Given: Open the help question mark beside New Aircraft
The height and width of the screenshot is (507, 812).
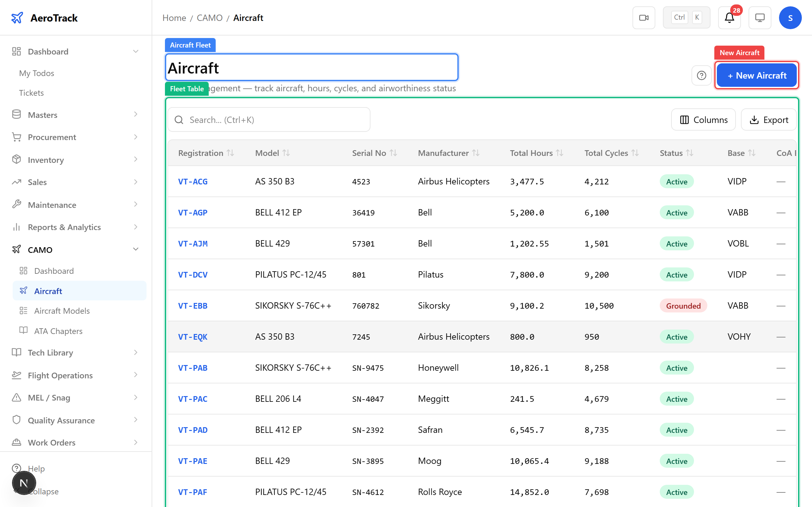Looking at the screenshot, I should pos(702,75).
